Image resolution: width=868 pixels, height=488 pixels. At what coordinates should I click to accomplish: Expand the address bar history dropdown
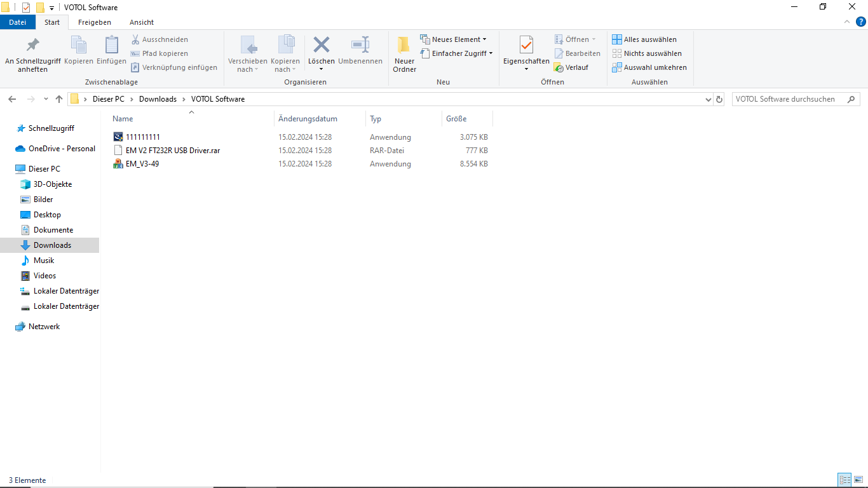709,99
